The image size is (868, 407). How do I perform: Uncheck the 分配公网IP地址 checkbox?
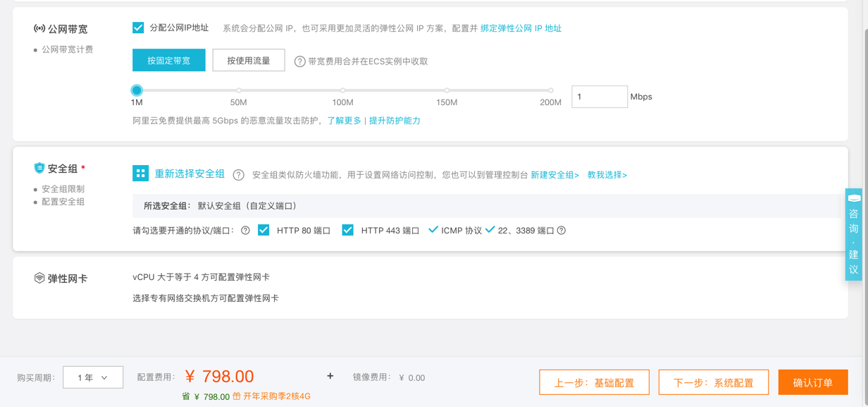click(138, 28)
